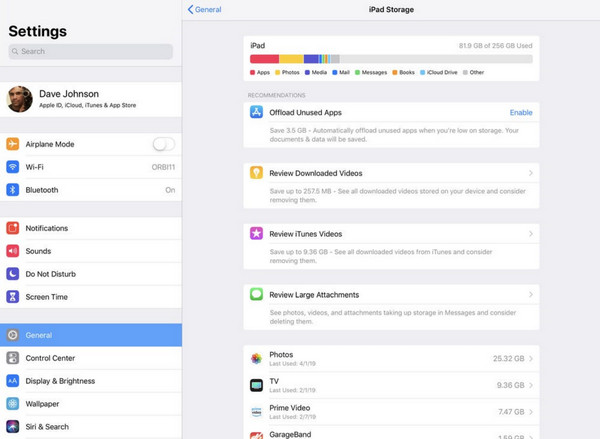600x439 pixels.
Task: Open Review iTunes Videos chevron
Action: pos(531,233)
